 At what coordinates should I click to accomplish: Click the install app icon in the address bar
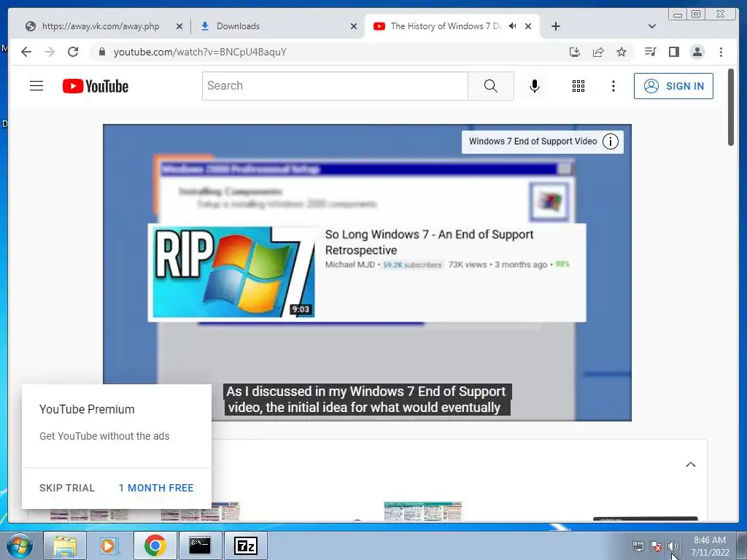[x=575, y=52]
